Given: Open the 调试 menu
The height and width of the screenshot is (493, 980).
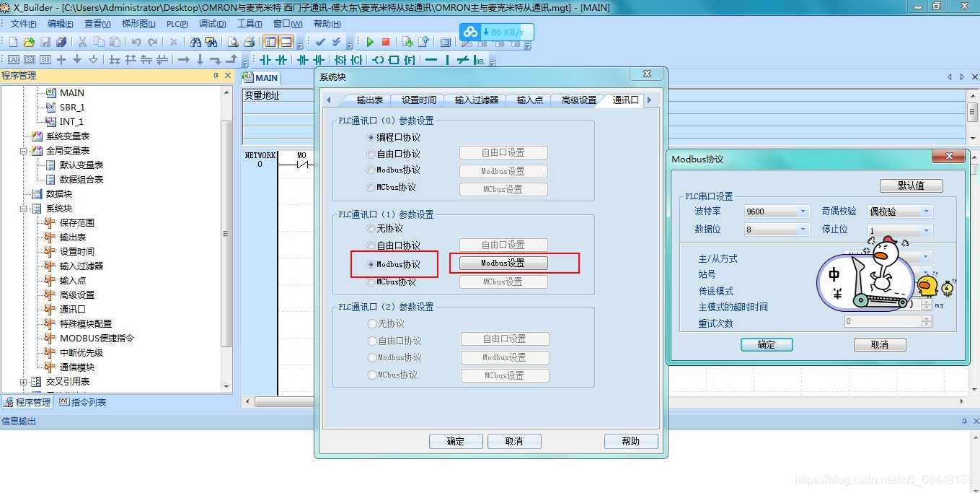Looking at the screenshot, I should (212, 24).
